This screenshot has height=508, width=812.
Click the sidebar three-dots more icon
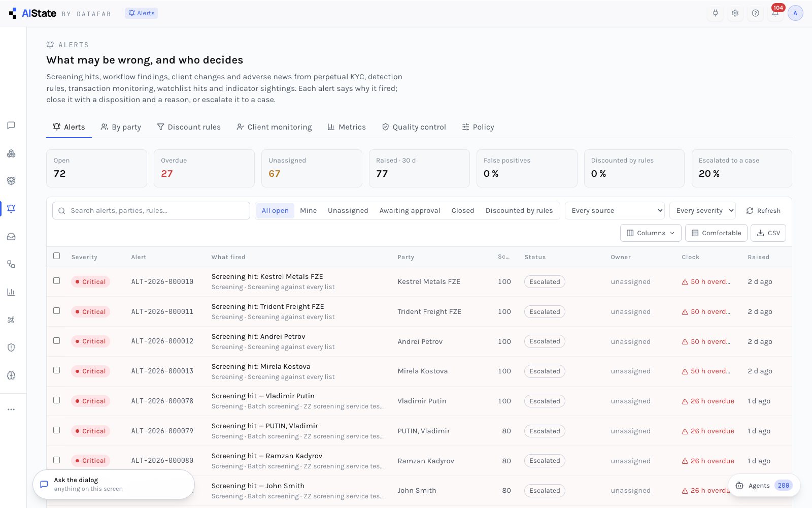(x=11, y=409)
